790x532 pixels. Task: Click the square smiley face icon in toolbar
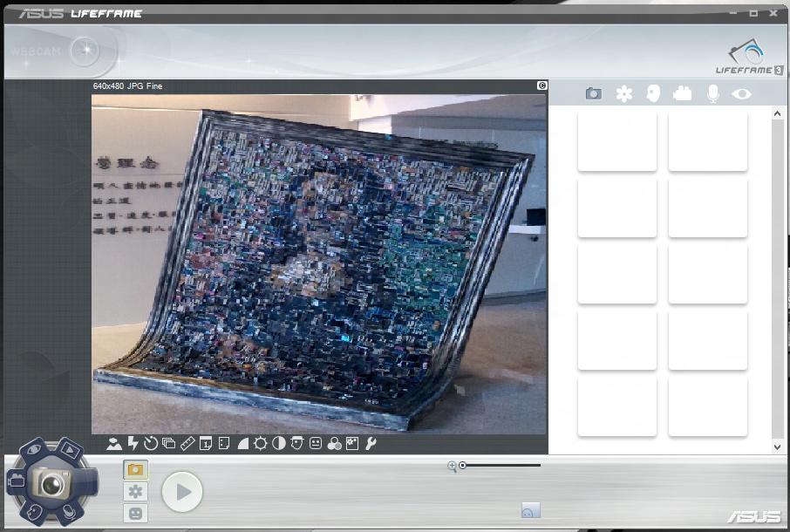tap(316, 443)
